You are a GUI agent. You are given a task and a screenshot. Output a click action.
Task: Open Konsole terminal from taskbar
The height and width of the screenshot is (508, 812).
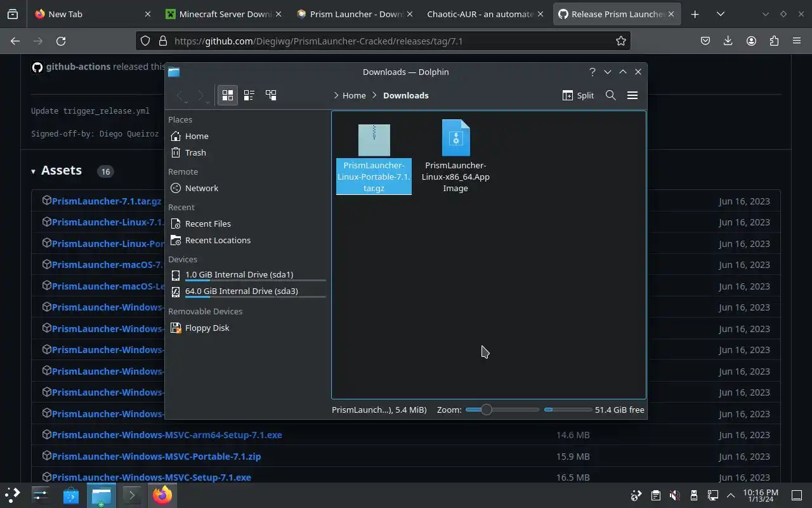click(x=132, y=495)
